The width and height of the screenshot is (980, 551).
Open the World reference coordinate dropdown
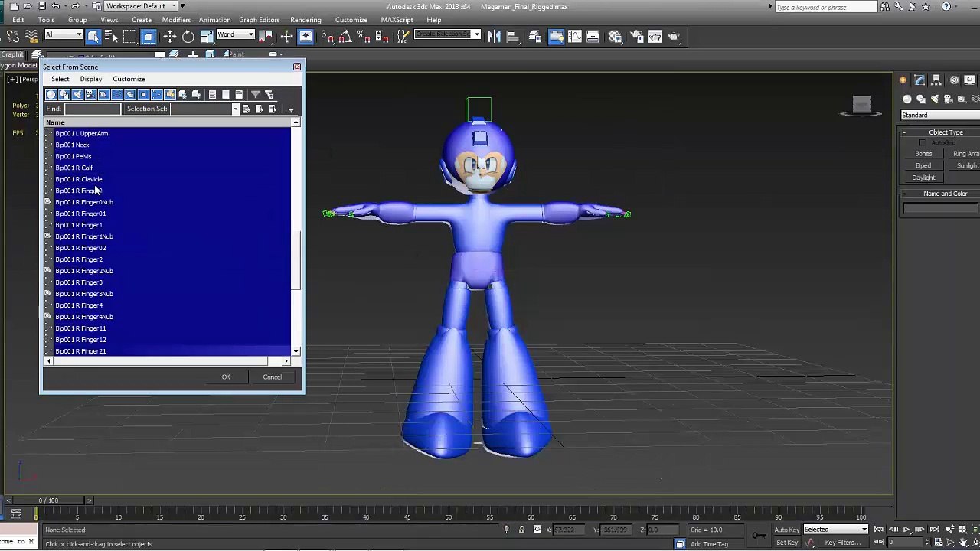(x=235, y=35)
